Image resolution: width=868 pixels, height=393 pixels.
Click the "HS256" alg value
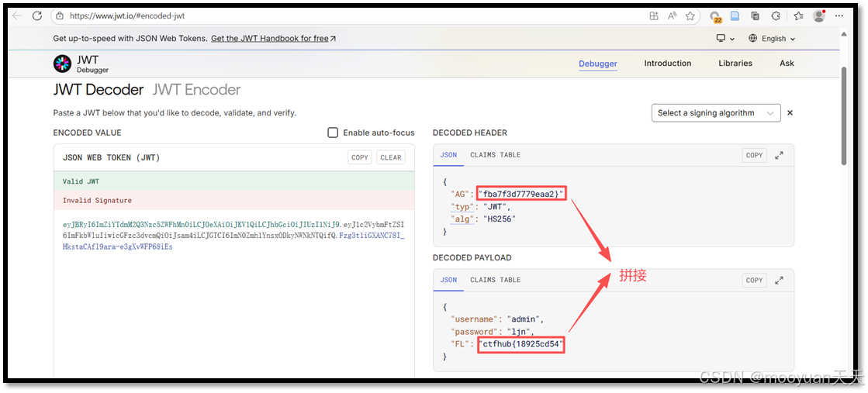tap(500, 219)
